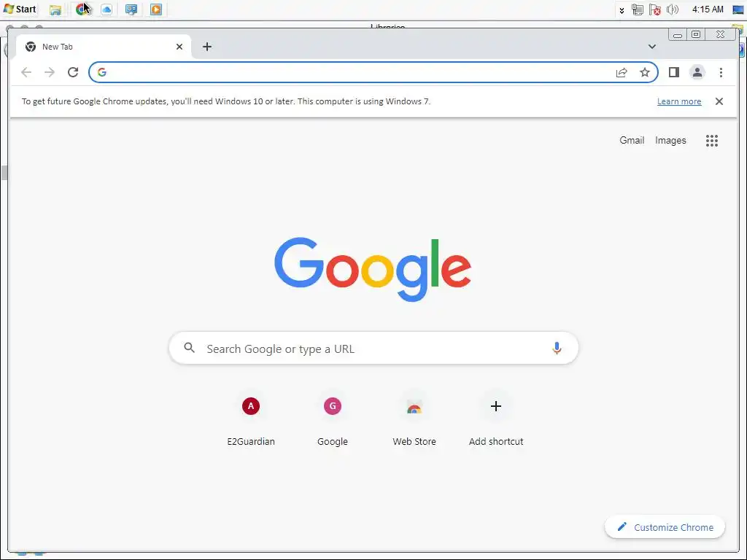Click the Chrome back arrow
The height and width of the screenshot is (560, 747).
(x=26, y=72)
